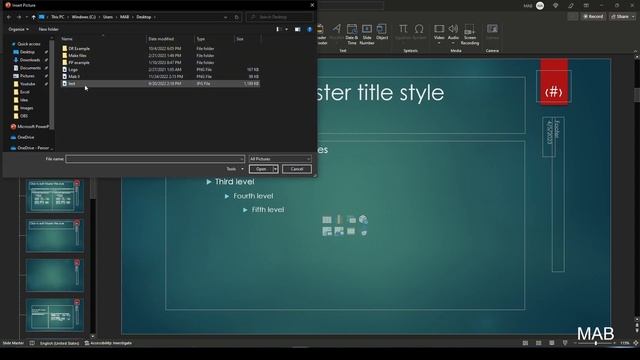Screen dimensions: 640x360
Task: Collapse the ribbon with chevron
Action: (635, 51)
